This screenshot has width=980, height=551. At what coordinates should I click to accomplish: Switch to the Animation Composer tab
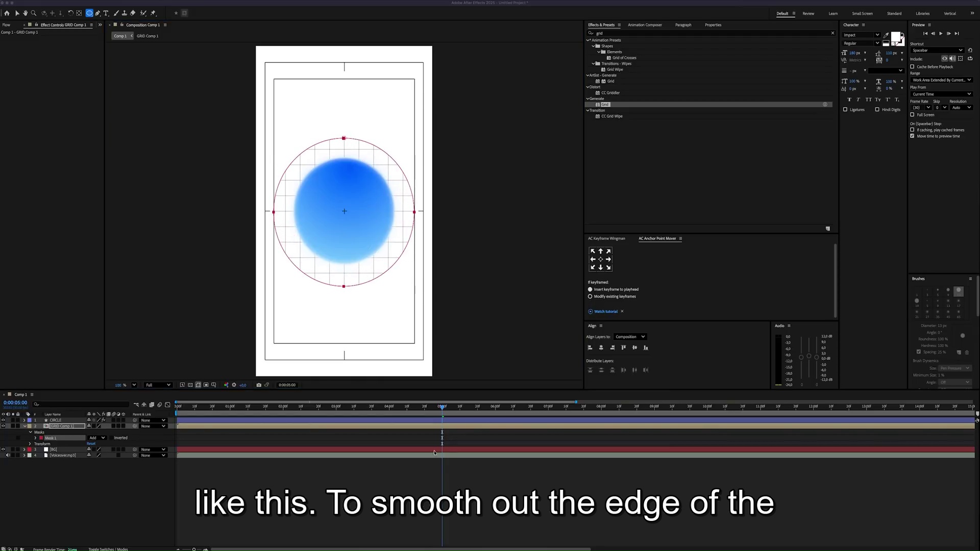pos(645,25)
